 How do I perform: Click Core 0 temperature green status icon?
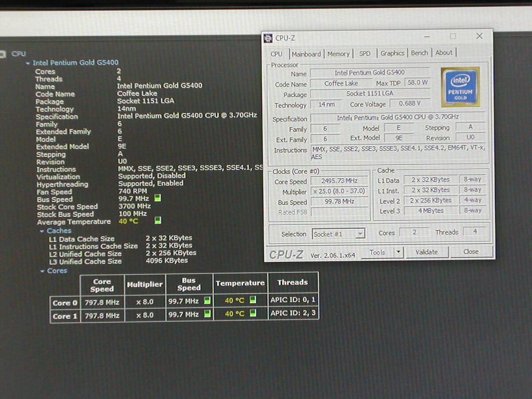(253, 300)
